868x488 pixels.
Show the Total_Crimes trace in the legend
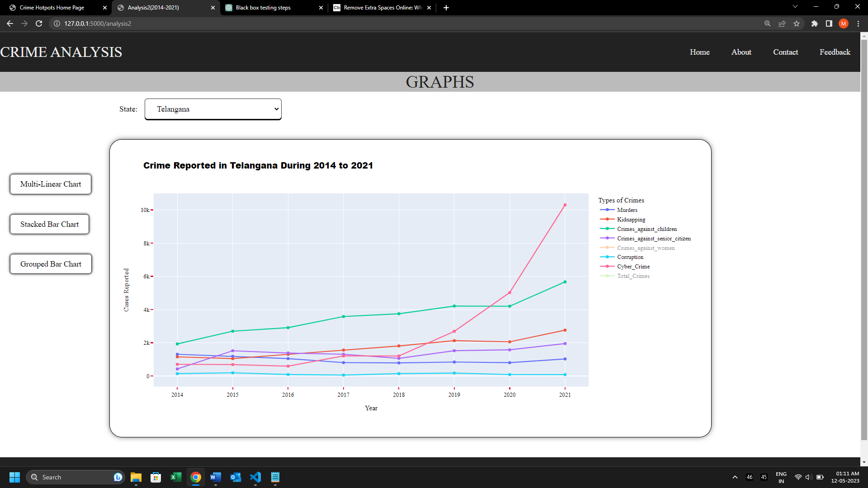tap(633, 276)
